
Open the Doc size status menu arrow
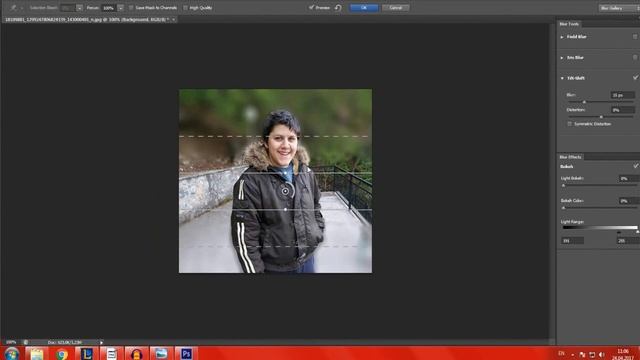click(x=101, y=342)
